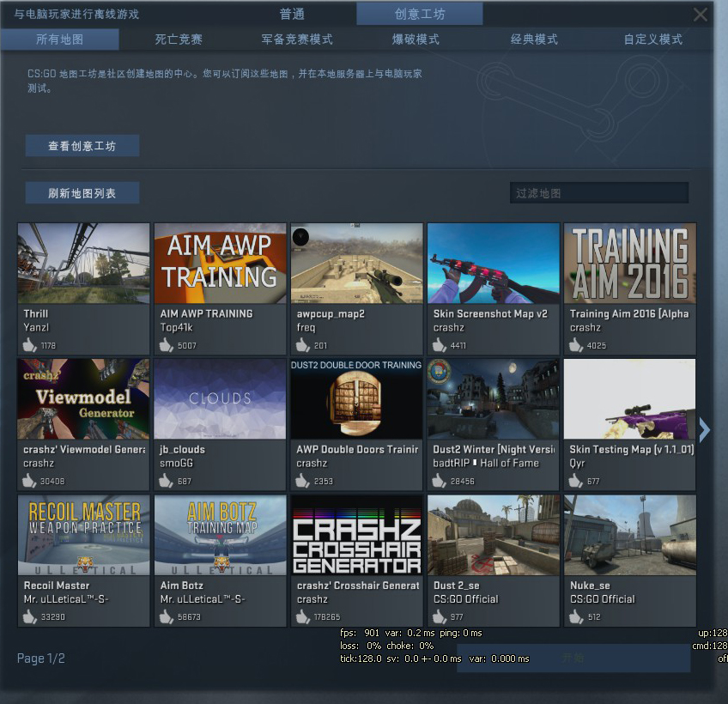Image resolution: width=728 pixels, height=704 pixels.
Task: Click thumbs-up icon on jb_clouds card
Action: (167, 481)
